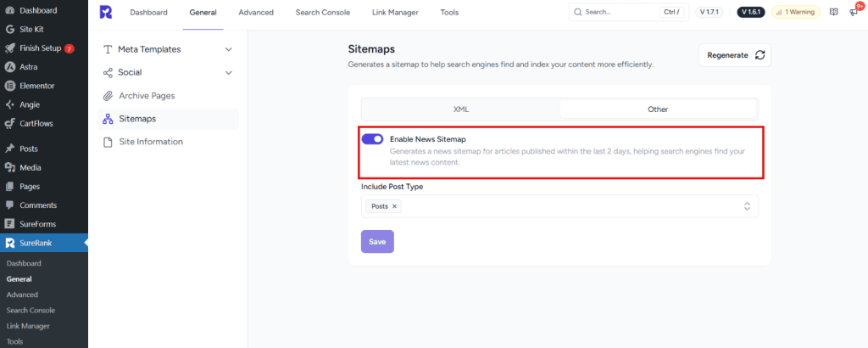Disable the Enable News Sitemap toggle
The image size is (868, 348).
(372, 139)
